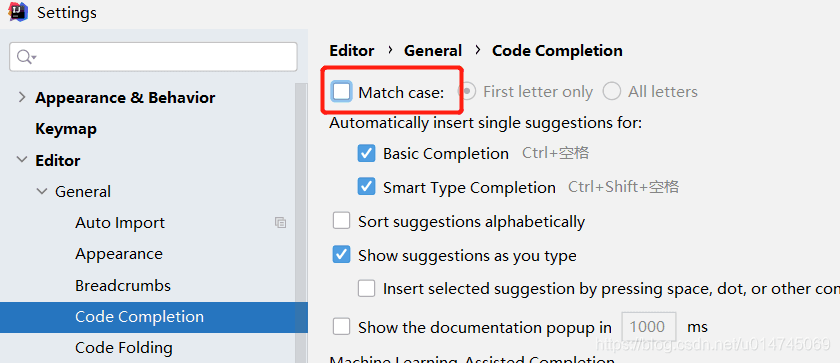Collapse the Editor tree node
This screenshot has height=363, width=840.
click(x=22, y=160)
